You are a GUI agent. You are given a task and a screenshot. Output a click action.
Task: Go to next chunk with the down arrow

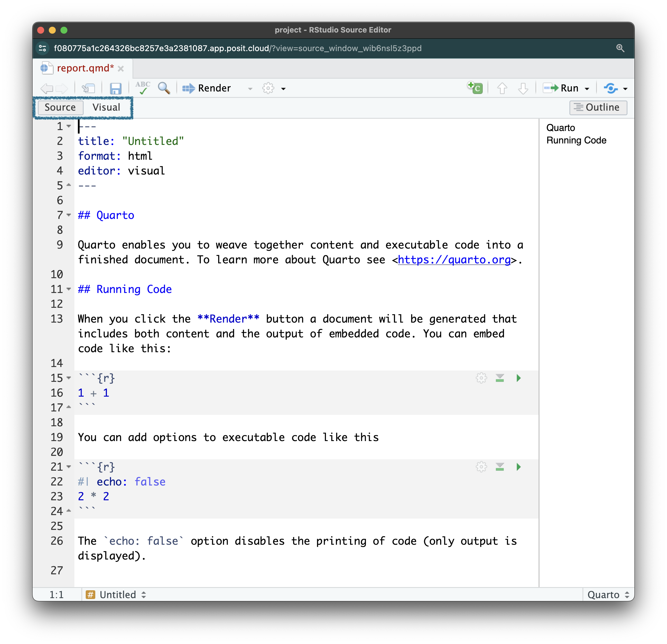(x=523, y=89)
